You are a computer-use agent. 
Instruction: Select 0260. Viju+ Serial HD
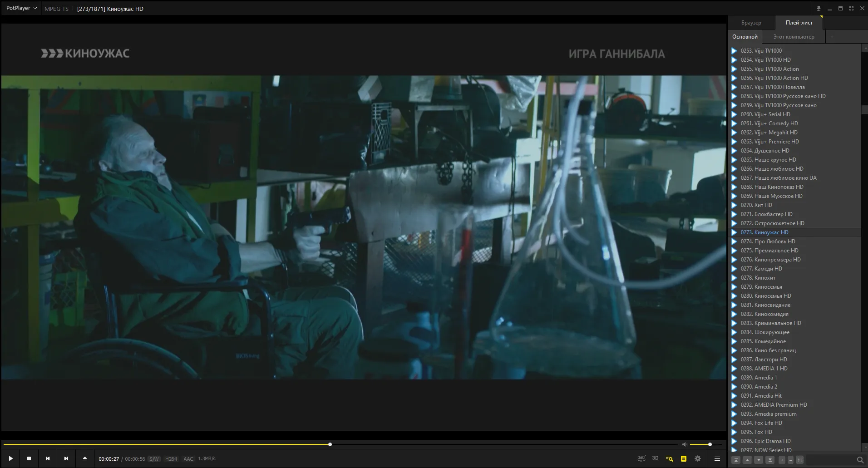tap(794, 114)
